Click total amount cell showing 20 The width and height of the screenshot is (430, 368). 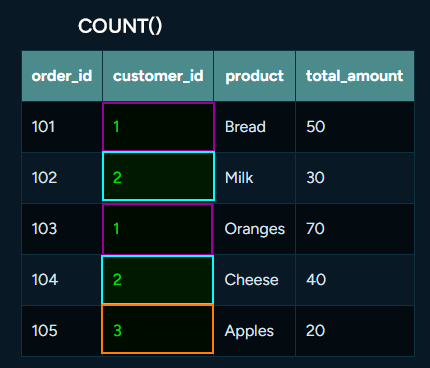click(x=355, y=331)
